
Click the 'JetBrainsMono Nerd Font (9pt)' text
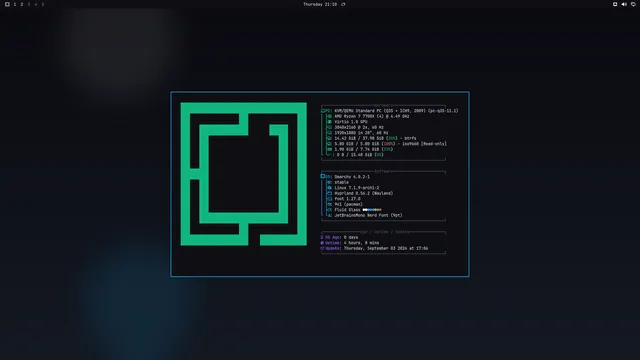tap(369, 216)
